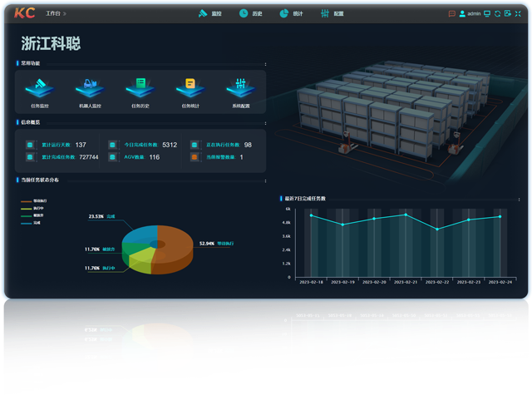Viewport: 532px width, 395px height.
Task: Open the 常用功能 panel options menu
Action: click(x=265, y=63)
